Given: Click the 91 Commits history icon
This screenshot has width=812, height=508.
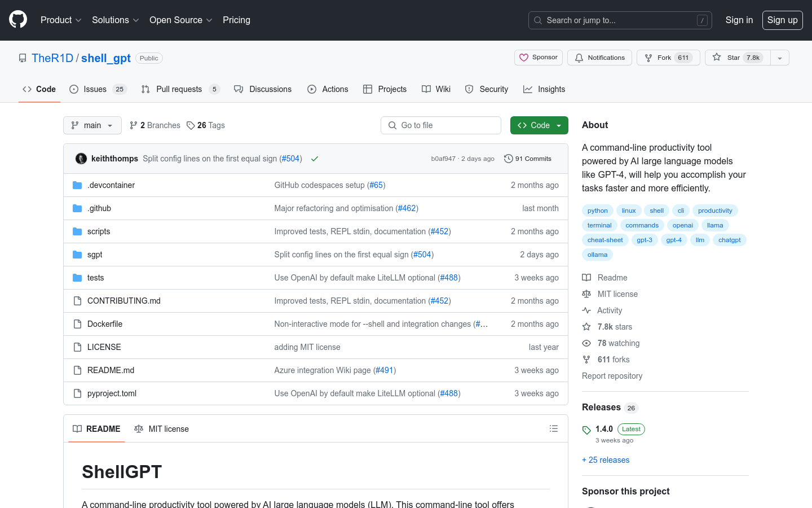Looking at the screenshot, I should coord(508,159).
